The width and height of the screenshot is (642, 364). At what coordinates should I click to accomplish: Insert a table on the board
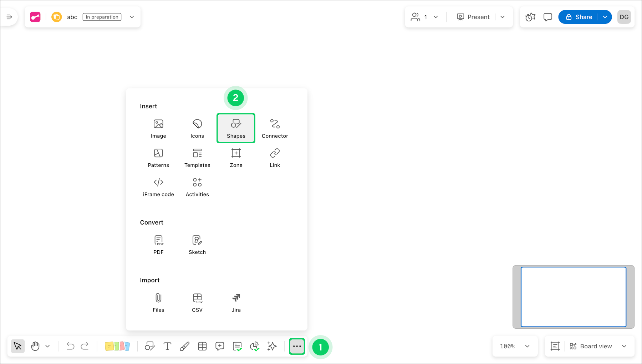click(202, 346)
